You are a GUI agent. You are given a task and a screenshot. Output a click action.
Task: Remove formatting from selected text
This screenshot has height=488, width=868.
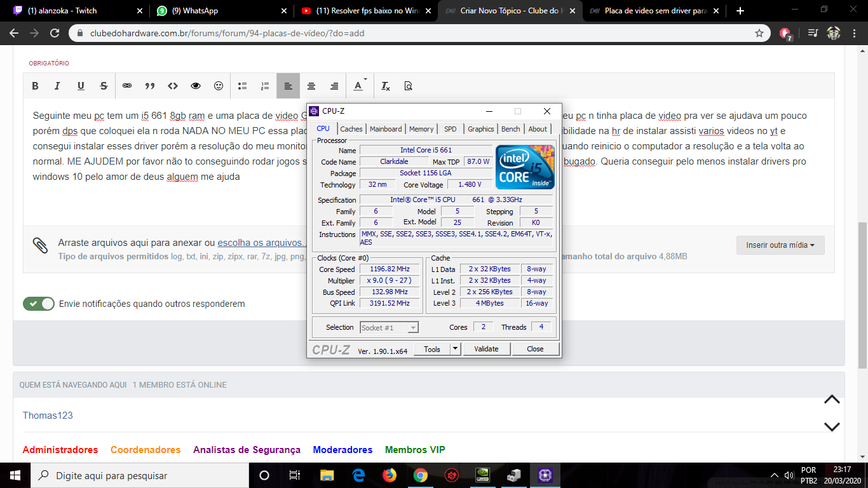point(385,86)
